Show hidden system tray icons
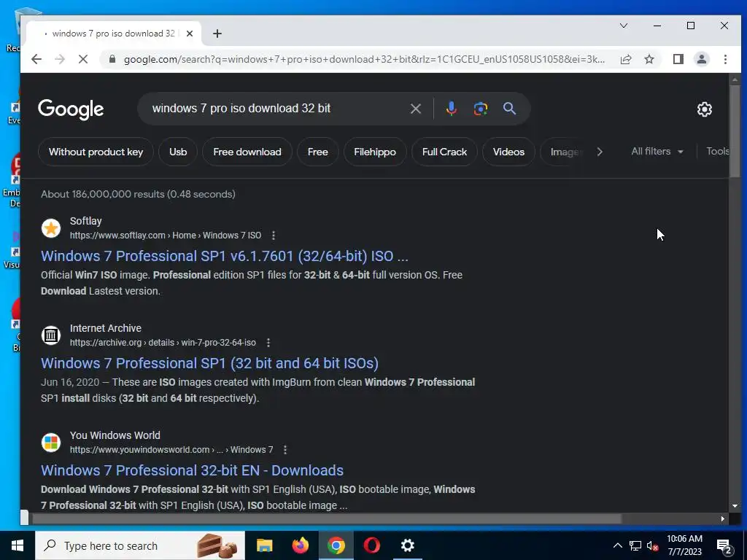 (x=617, y=545)
